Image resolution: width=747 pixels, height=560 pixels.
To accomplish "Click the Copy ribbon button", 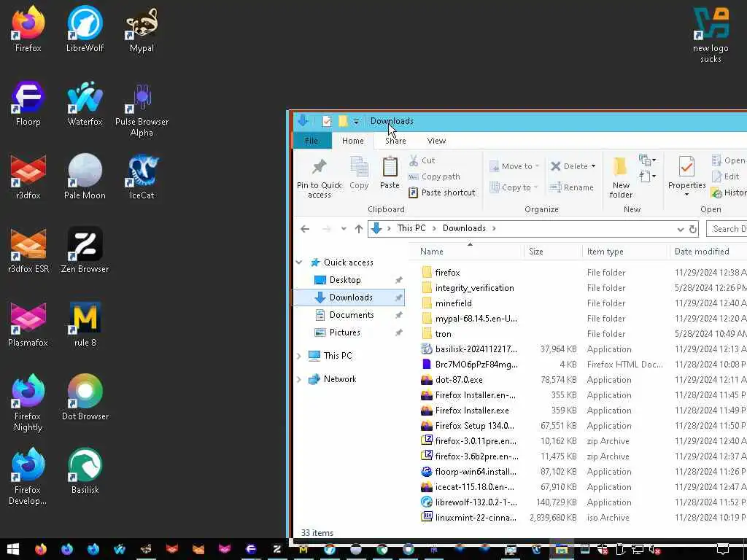I will (359, 174).
